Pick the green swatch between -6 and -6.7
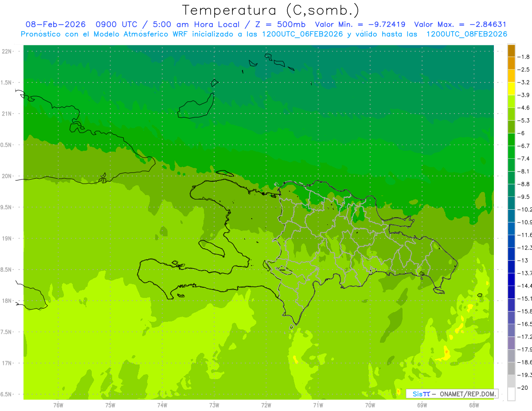Screen dimensions: 532x411 tap(511, 140)
